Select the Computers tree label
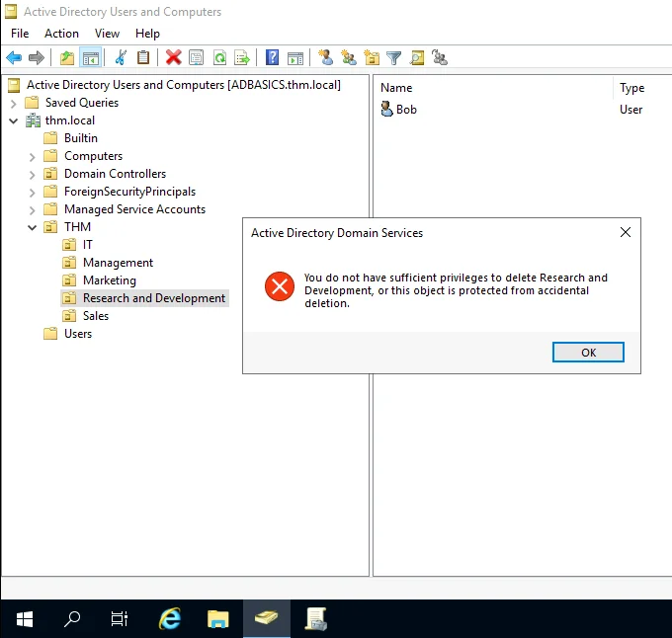The image size is (672, 638). tap(94, 156)
